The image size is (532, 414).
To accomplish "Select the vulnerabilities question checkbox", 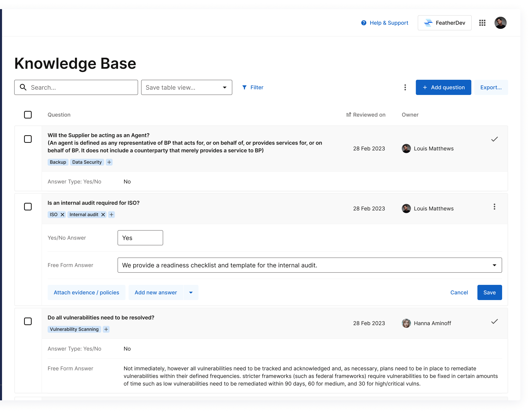I will (28, 321).
